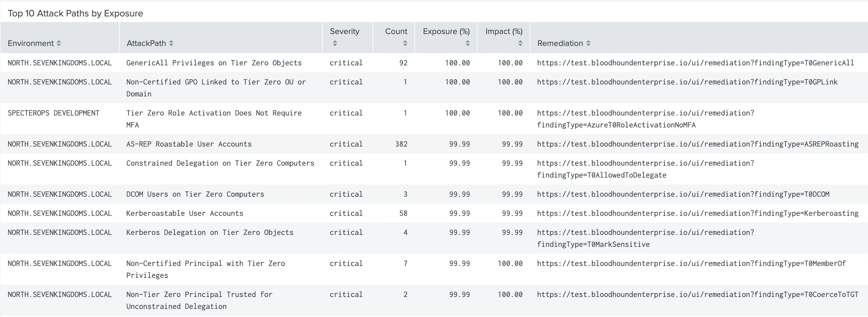Open the AzureT0RoleActivationNoMFA remediation URL

(x=645, y=119)
